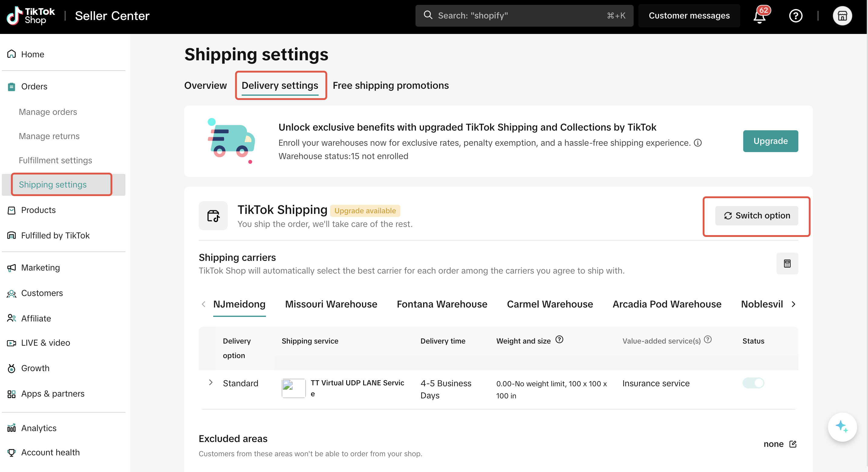Click Weight and size help icon

(x=559, y=340)
